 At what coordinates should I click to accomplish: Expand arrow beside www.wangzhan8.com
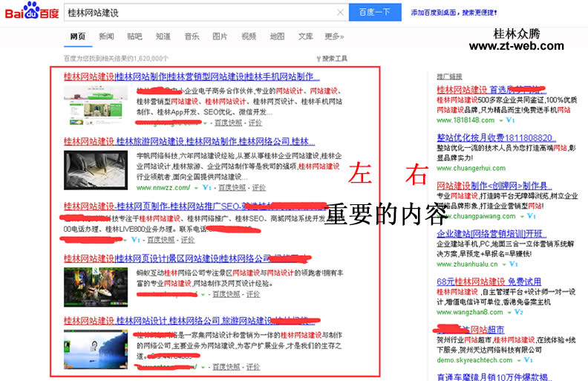point(509,313)
